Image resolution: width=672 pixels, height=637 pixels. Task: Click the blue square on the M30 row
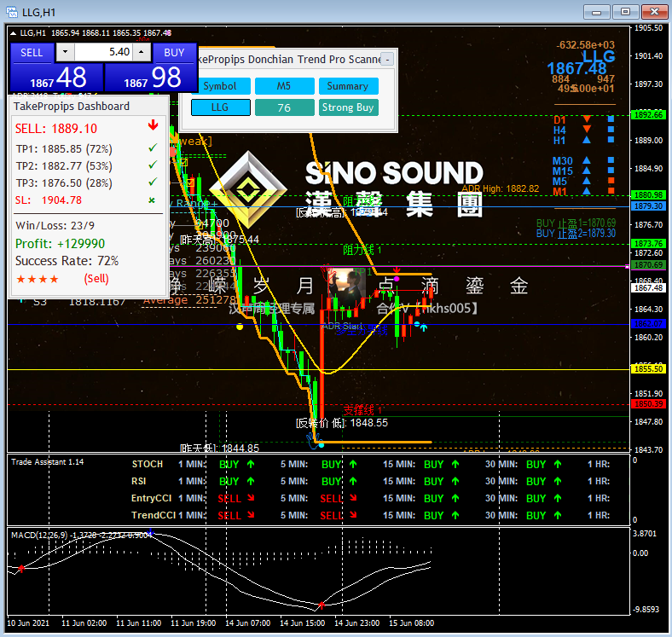pyautogui.click(x=611, y=160)
